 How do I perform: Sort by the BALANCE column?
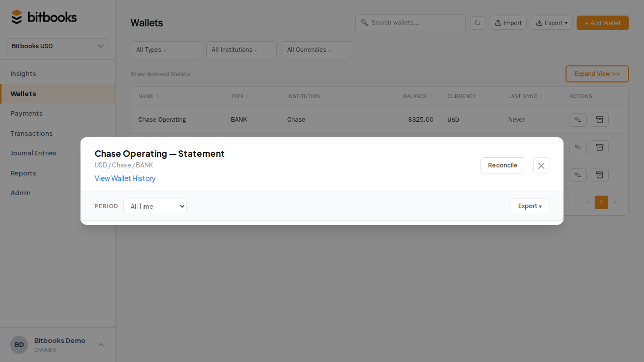tap(418, 97)
